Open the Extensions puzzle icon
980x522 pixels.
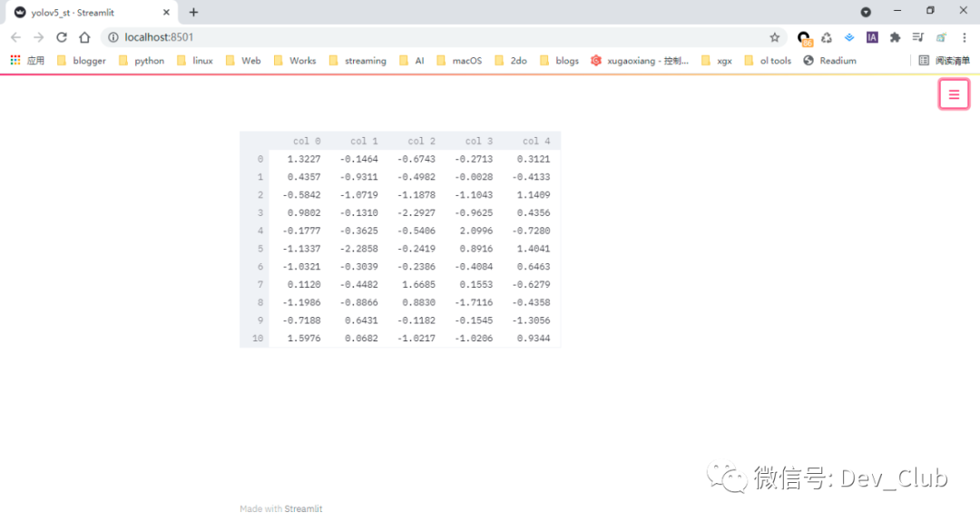click(x=895, y=37)
